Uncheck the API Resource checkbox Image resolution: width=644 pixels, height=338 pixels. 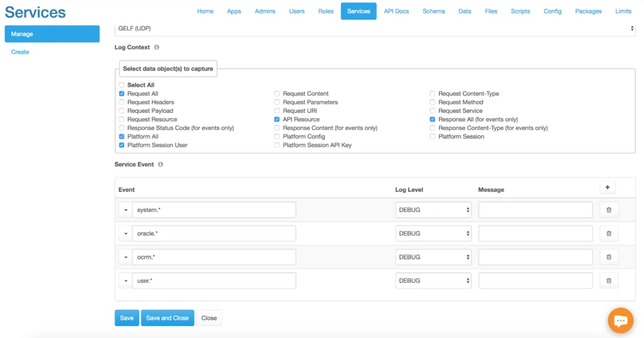[x=277, y=119]
